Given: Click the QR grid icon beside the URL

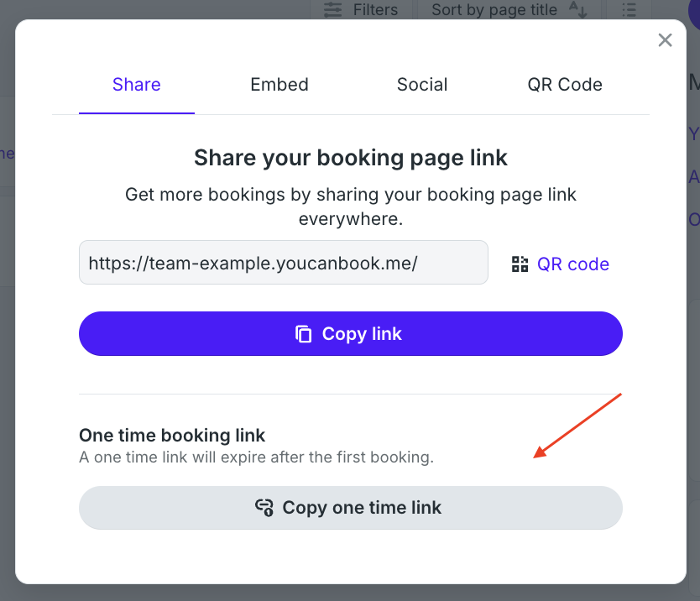Looking at the screenshot, I should pos(520,264).
